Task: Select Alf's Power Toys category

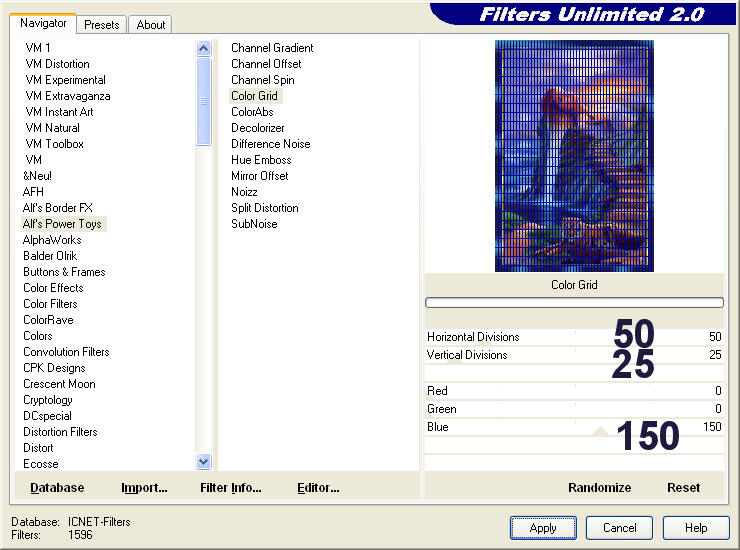Action: [x=62, y=225]
